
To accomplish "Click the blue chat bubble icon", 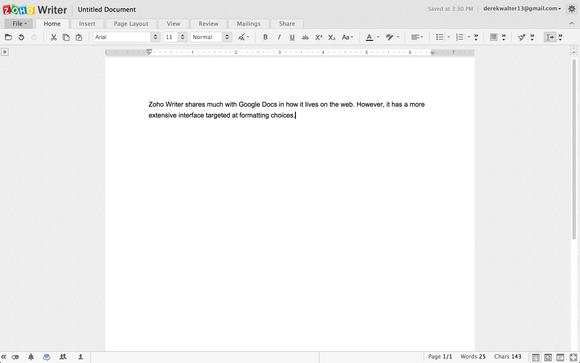I will click(47, 357).
